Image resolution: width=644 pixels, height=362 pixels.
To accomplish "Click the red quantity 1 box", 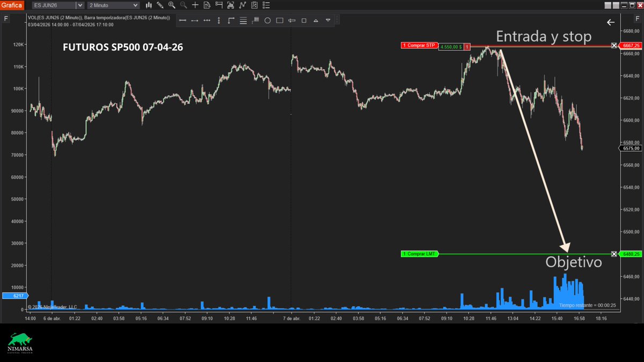I will 467,47.
